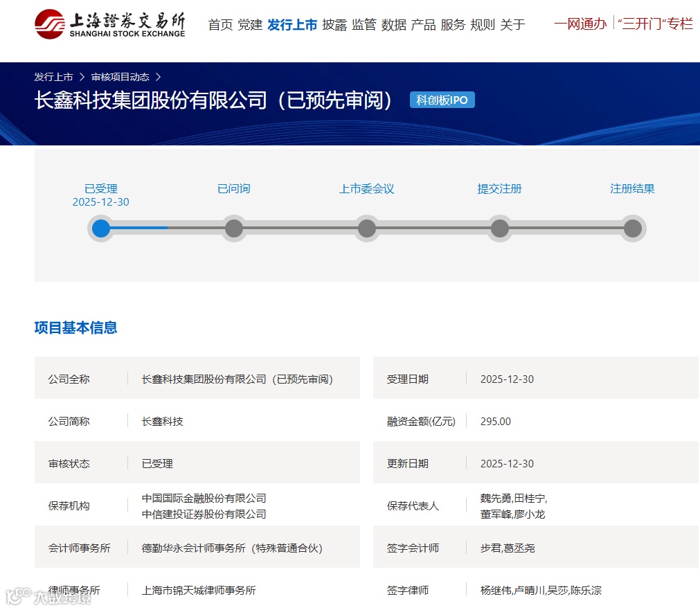Go to 发行上市 breadcrumb
The width and height of the screenshot is (700, 610).
pyautogui.click(x=53, y=77)
